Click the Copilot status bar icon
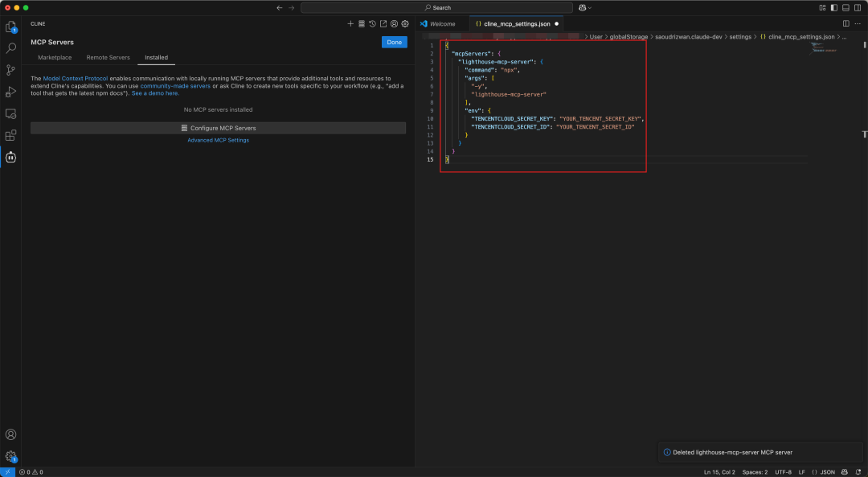The height and width of the screenshot is (477, 868). click(844, 472)
